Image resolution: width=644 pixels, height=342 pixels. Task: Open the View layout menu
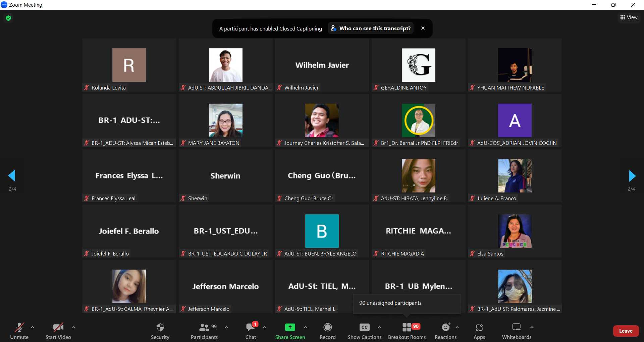click(x=629, y=17)
